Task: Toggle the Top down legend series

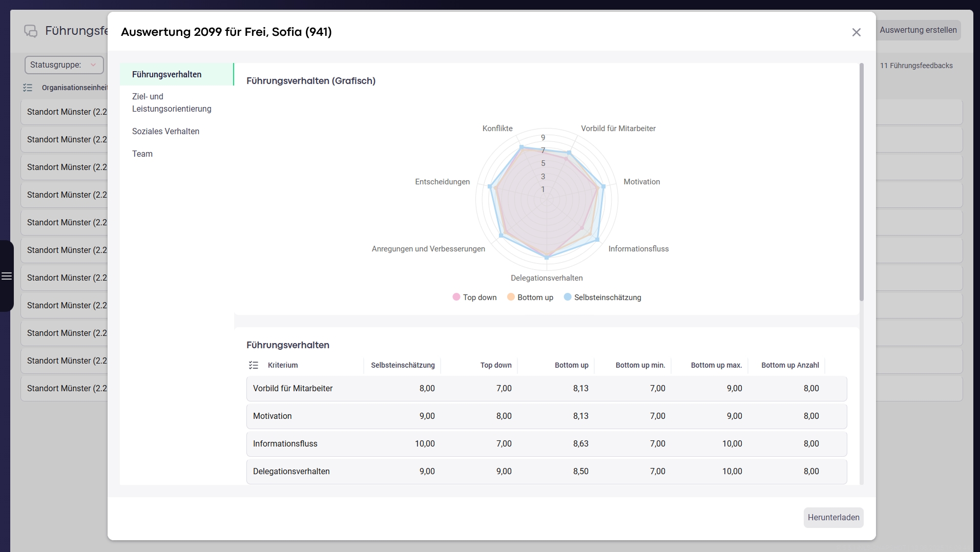Action: [474, 298]
